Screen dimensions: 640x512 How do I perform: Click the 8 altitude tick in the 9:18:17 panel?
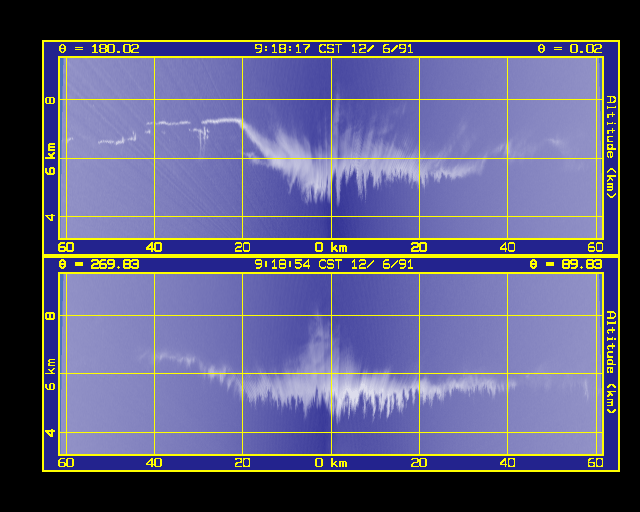click(51, 99)
